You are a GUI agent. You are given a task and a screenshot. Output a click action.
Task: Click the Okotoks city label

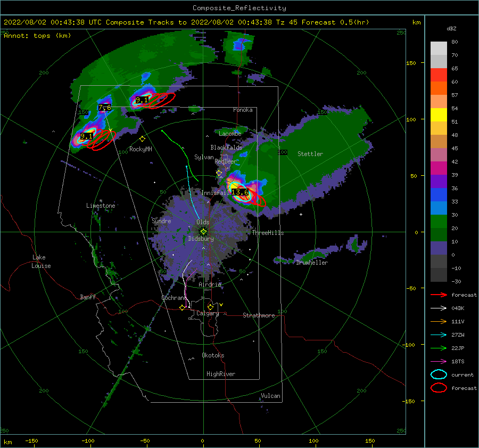coord(213,355)
